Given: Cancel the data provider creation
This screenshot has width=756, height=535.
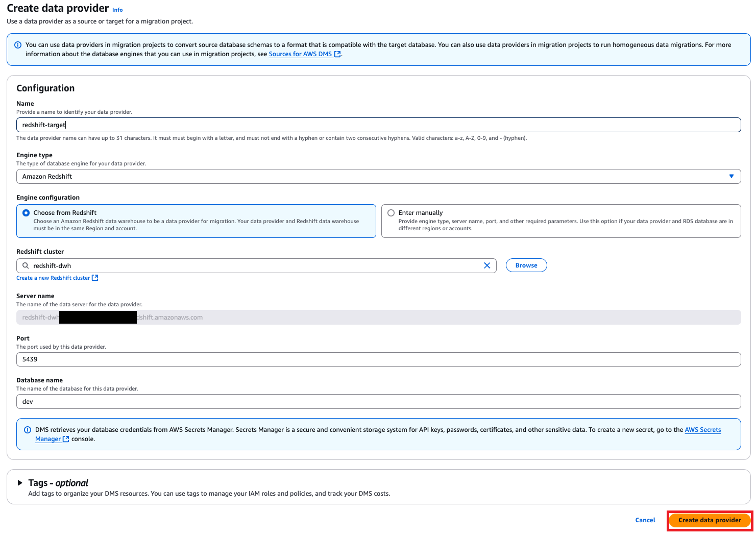Looking at the screenshot, I should (645, 520).
